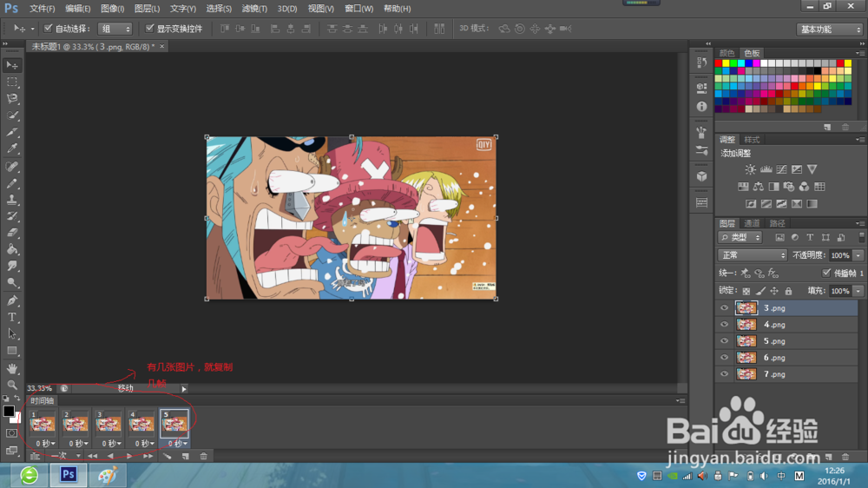Screen dimensions: 868x488
Task: Open the layer filter type dropdown
Action: tap(740, 237)
